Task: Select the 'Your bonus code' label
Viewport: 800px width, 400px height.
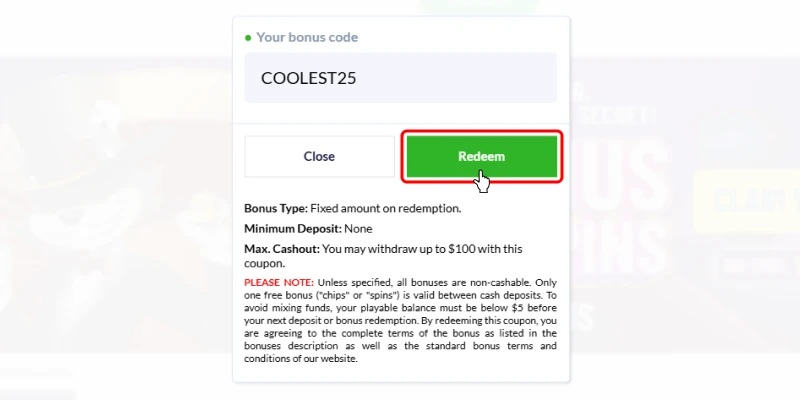Action: click(307, 37)
